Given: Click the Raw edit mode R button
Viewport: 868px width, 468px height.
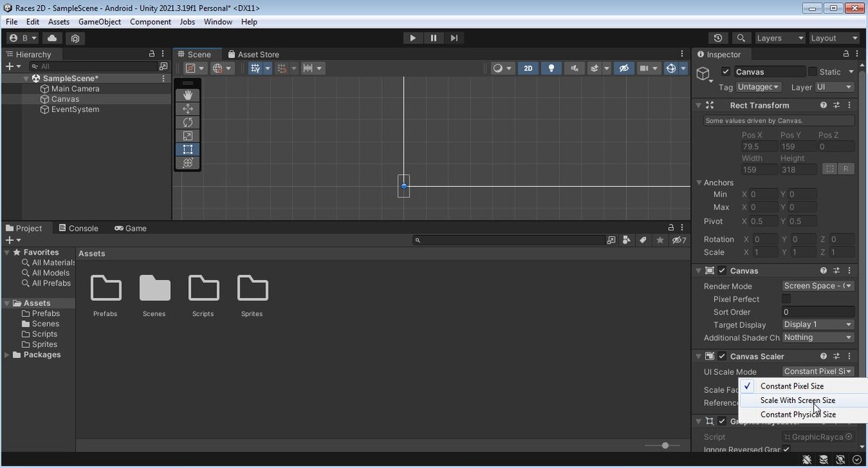Looking at the screenshot, I should point(846,169).
